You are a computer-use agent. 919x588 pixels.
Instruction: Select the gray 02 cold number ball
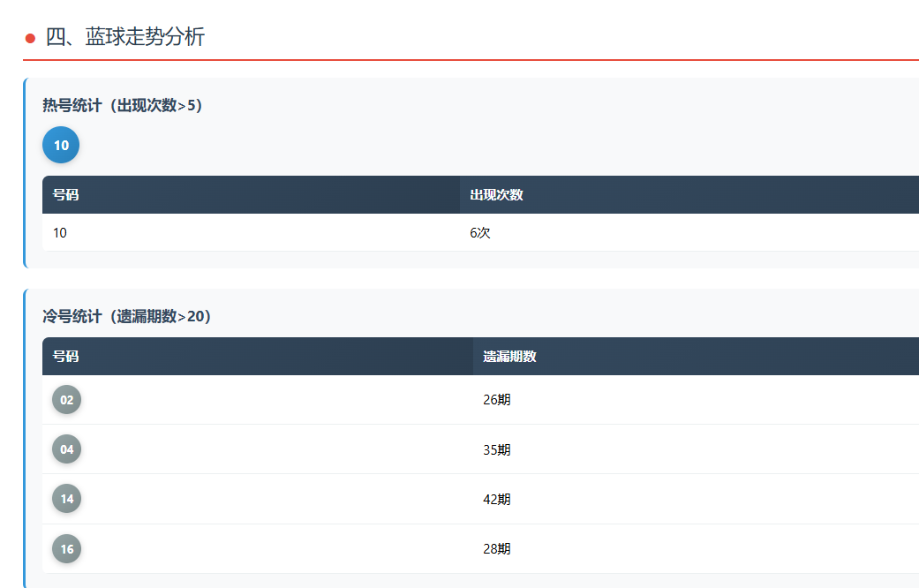(x=67, y=400)
